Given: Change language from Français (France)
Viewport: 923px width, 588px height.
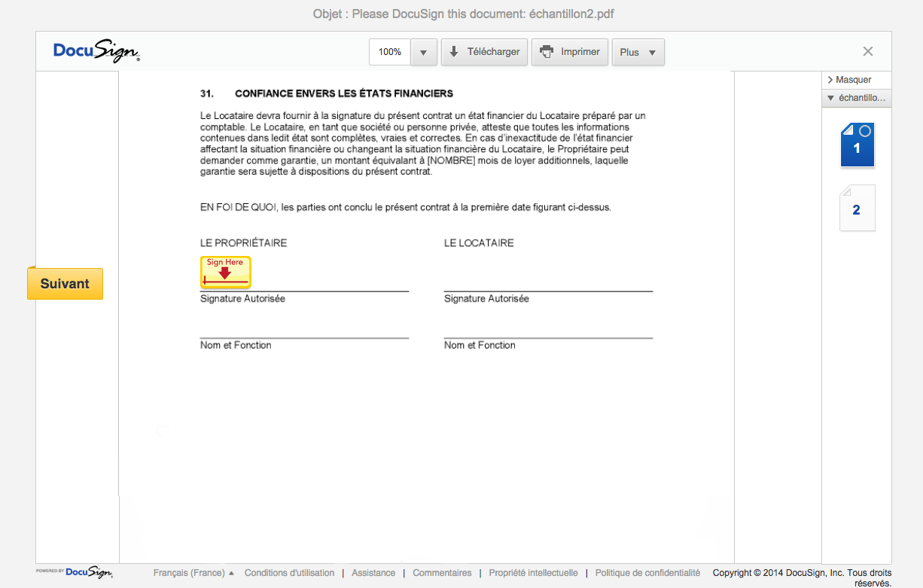Looking at the screenshot, I should tap(193, 573).
